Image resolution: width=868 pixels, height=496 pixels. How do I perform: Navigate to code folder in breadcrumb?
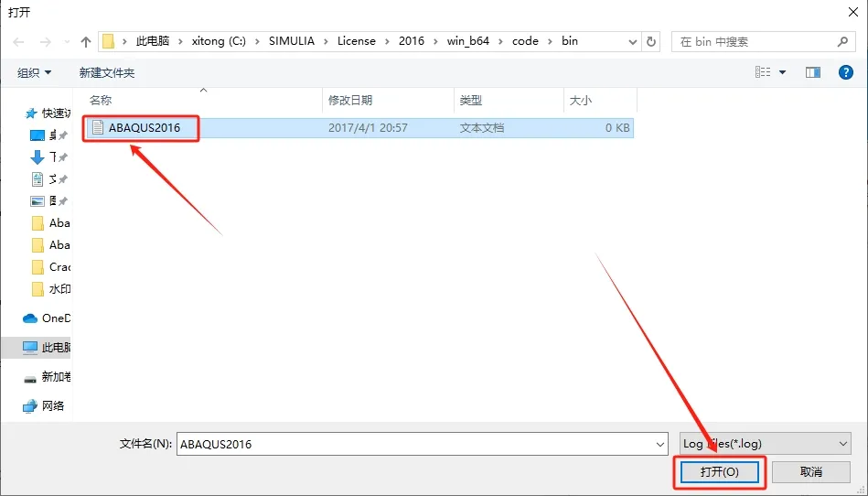(x=525, y=41)
